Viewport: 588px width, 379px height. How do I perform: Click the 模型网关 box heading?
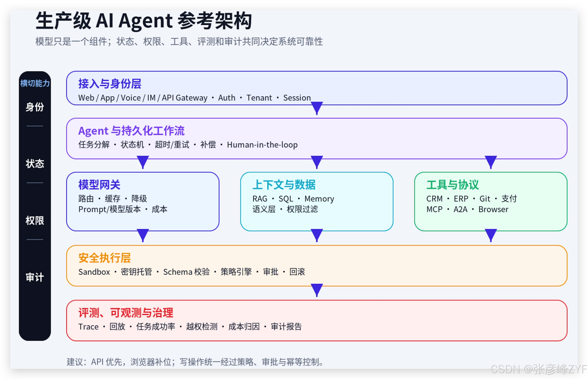pyautogui.click(x=99, y=185)
